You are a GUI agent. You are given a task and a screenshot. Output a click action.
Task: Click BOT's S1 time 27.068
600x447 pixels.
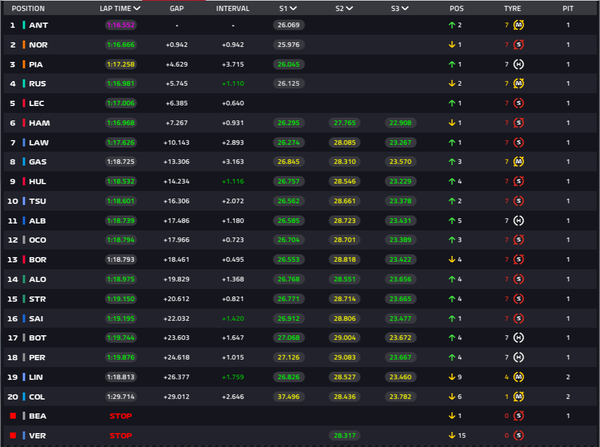pyautogui.click(x=289, y=338)
